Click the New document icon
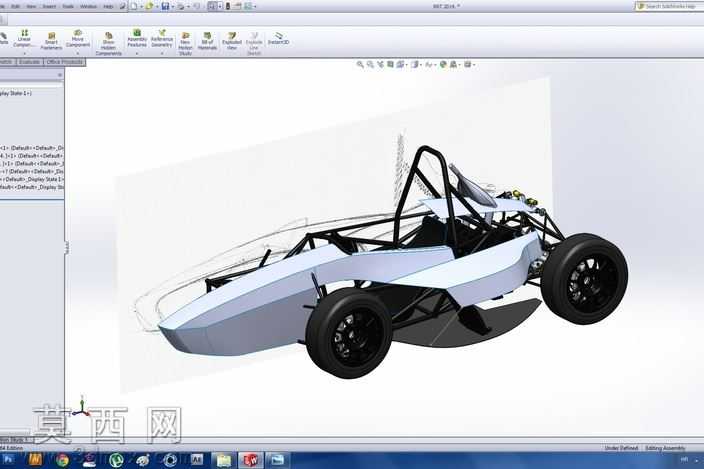The height and width of the screenshot is (469, 704). pyautogui.click(x=134, y=6)
